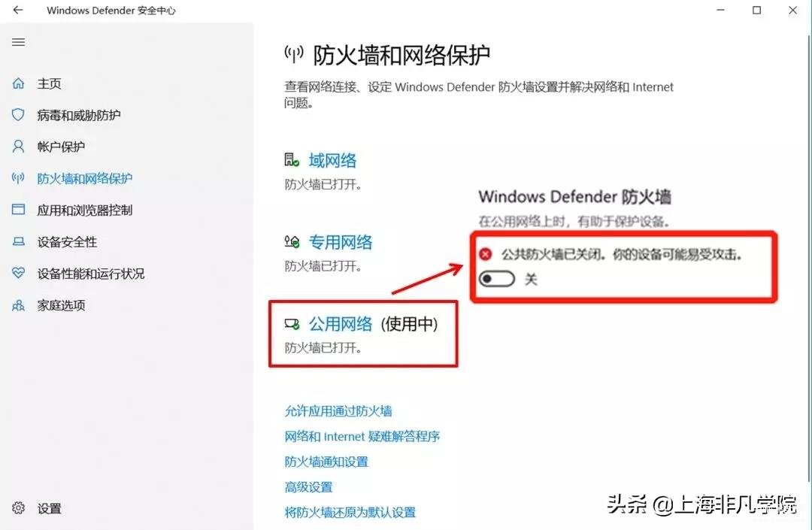Click 将防火墙还原为默认设置 link
Screen dimensions: 812x530
350,513
